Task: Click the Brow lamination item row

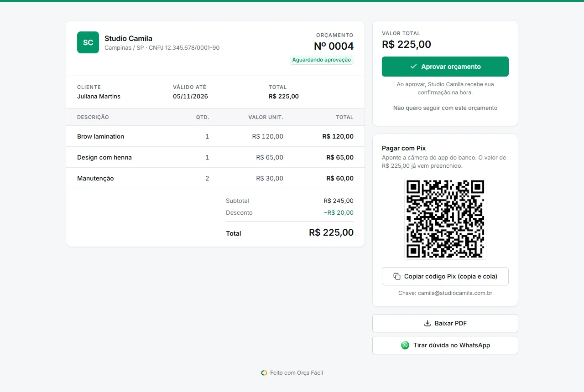Action: (x=215, y=136)
